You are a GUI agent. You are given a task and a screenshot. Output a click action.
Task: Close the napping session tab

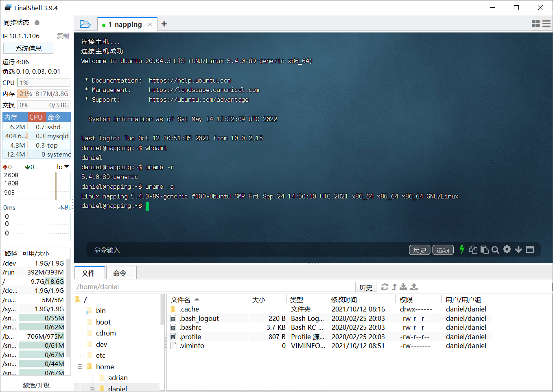[150, 24]
